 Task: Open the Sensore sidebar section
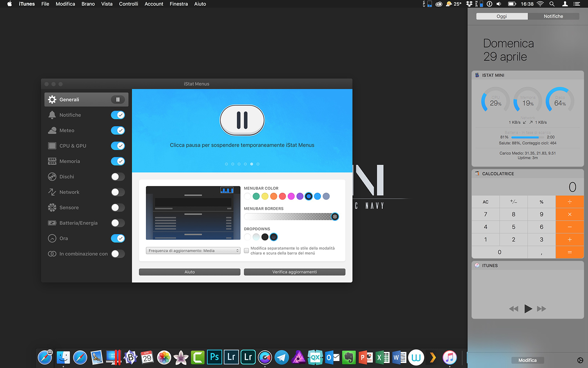(x=69, y=208)
